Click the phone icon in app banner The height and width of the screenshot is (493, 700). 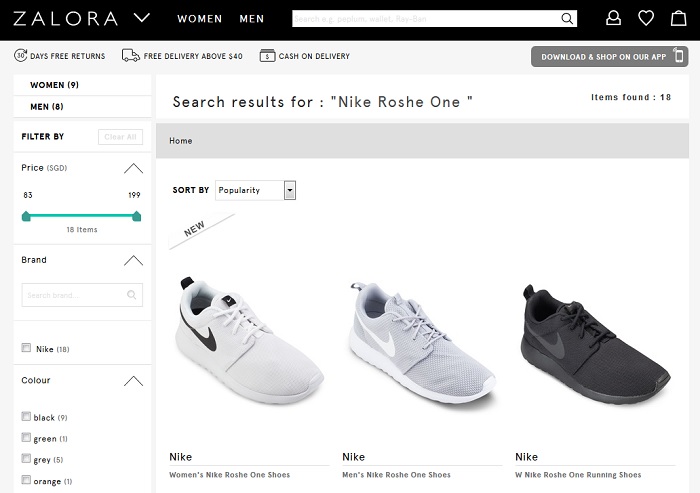679,55
